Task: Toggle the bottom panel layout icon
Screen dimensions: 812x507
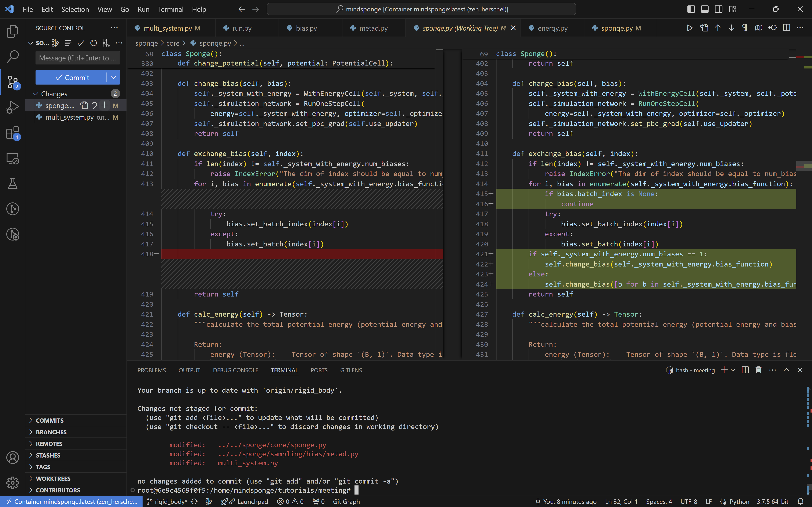Action: [705, 9]
